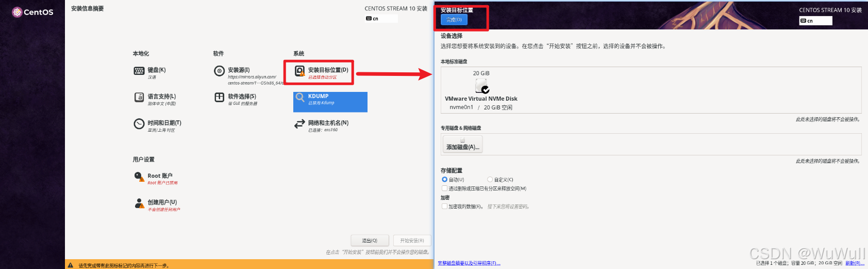Click KDUMP label text
The width and height of the screenshot is (868, 269).
(319, 96)
